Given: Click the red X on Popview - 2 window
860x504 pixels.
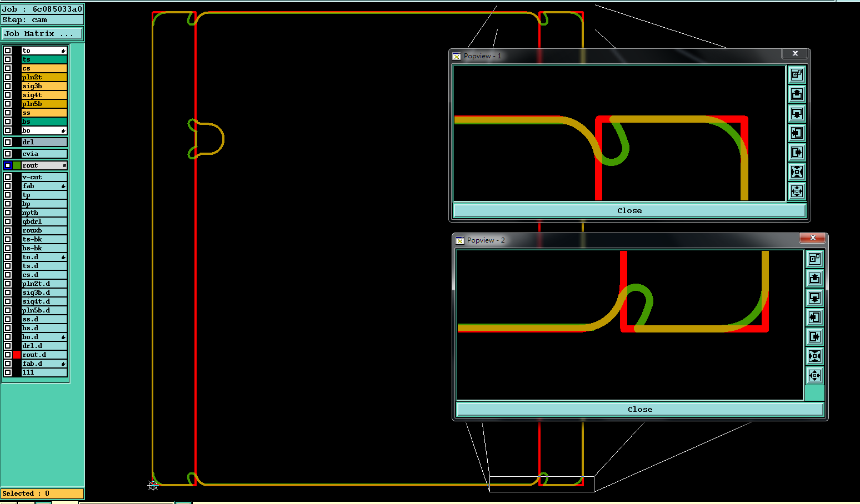Looking at the screenshot, I should [x=813, y=238].
